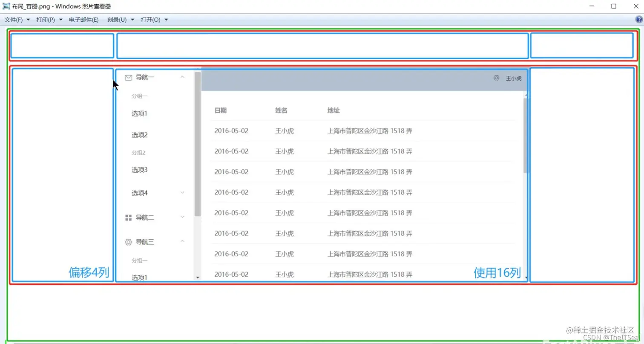The width and height of the screenshot is (644, 344).
Task: Select 选项2 in the sidebar menu
Action: (139, 135)
